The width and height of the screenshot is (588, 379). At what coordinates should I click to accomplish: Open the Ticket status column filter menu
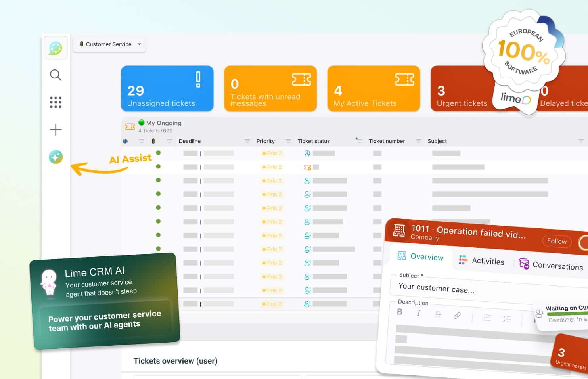point(359,140)
